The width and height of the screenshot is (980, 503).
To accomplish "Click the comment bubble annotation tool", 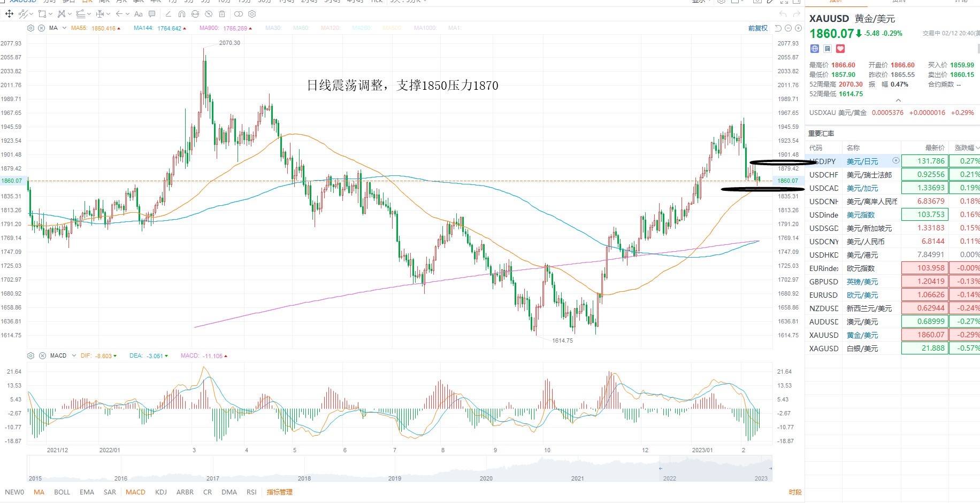I will click(x=152, y=14).
